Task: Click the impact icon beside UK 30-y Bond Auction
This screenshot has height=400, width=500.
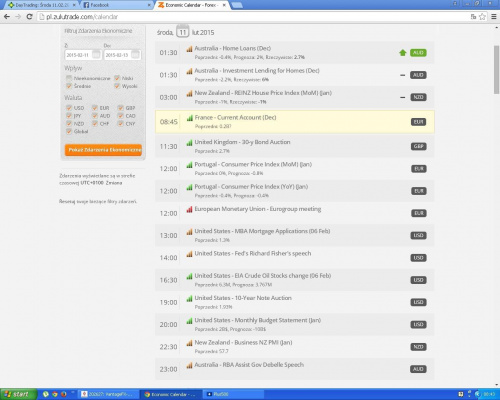Action: pyautogui.click(x=189, y=142)
